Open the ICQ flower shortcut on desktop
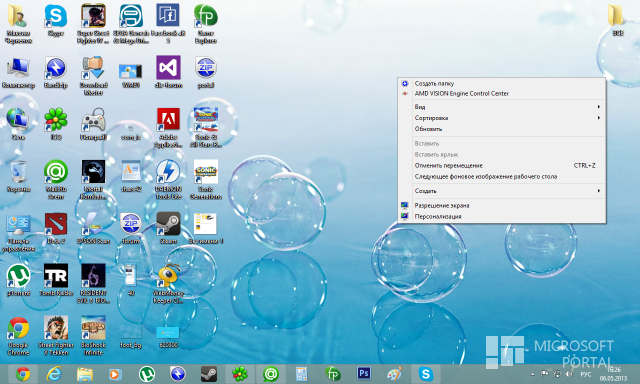Screen dimensions: 640x384 [56, 124]
